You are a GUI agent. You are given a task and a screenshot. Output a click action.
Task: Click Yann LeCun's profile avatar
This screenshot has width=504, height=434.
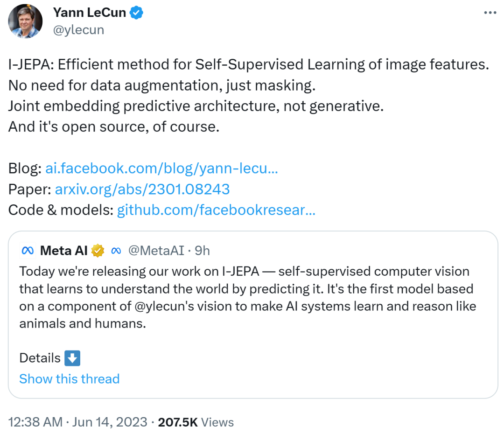tap(24, 21)
